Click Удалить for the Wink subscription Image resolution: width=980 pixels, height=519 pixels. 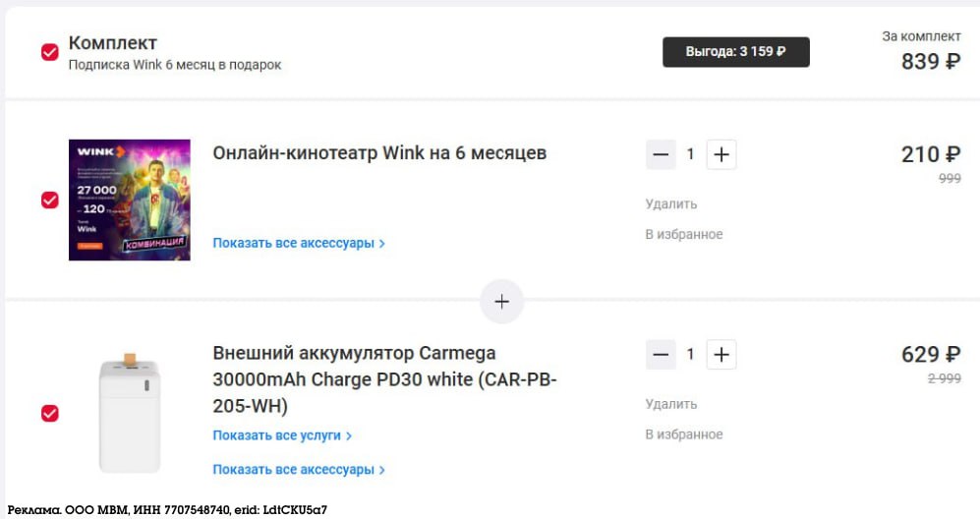pos(670,203)
